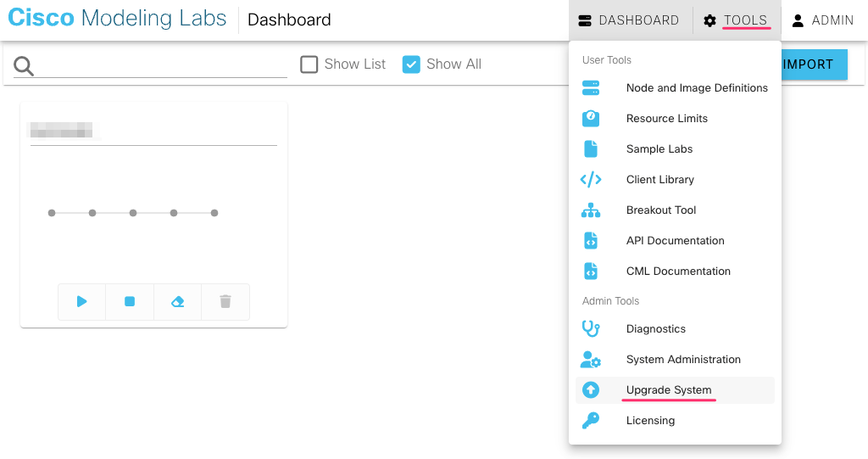Image resolution: width=868 pixels, height=459 pixels.
Task: Stop the lab with the square icon
Action: tap(130, 301)
